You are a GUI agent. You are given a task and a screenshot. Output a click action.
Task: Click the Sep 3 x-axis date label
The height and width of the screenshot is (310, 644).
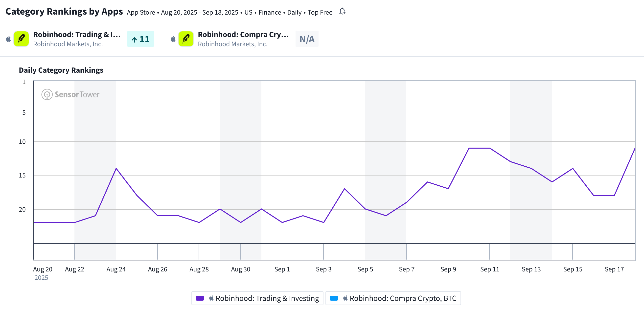323,269
